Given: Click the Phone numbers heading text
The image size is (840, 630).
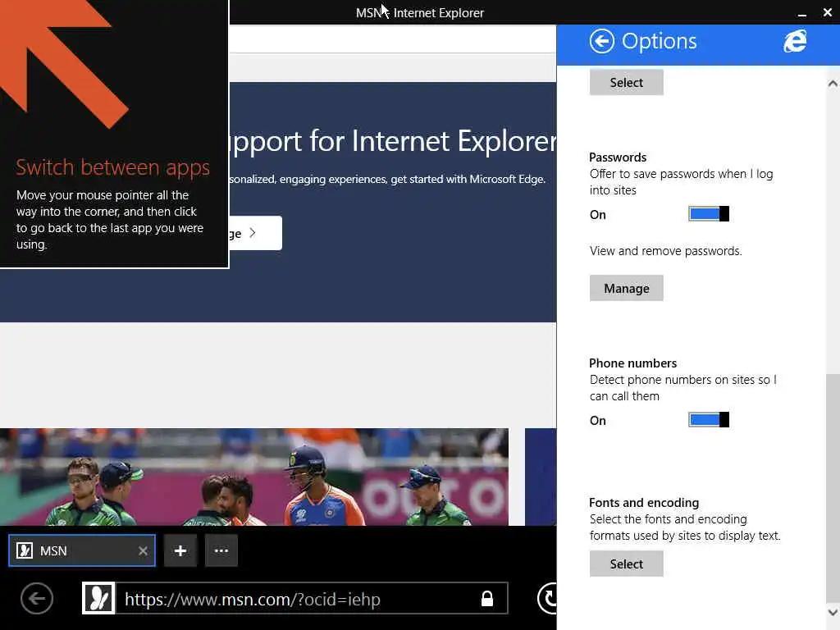Looking at the screenshot, I should [x=632, y=363].
